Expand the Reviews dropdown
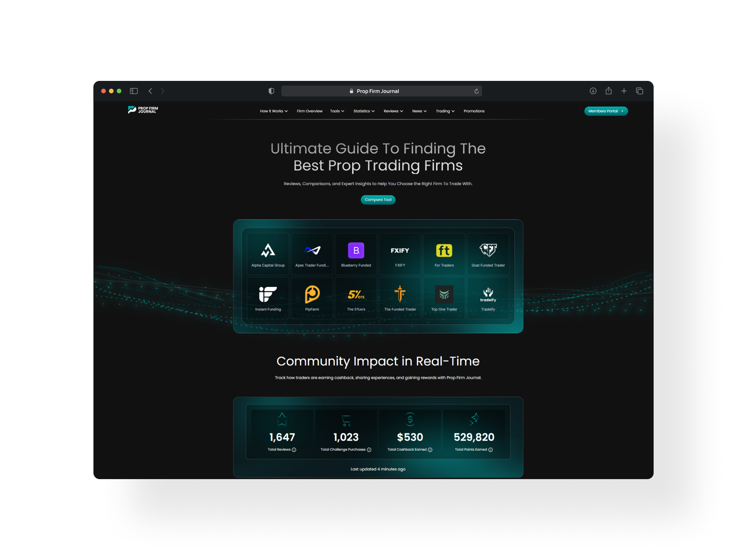The image size is (747, 560). click(x=393, y=111)
